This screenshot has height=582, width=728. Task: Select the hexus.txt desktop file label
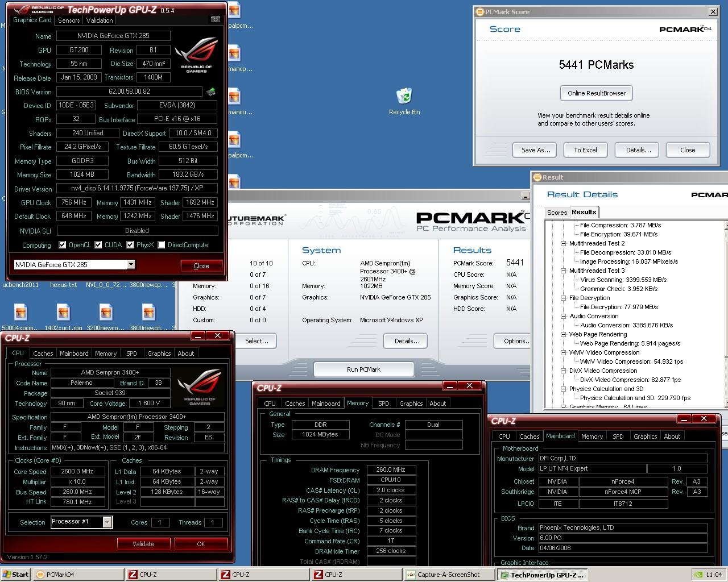tap(63, 285)
